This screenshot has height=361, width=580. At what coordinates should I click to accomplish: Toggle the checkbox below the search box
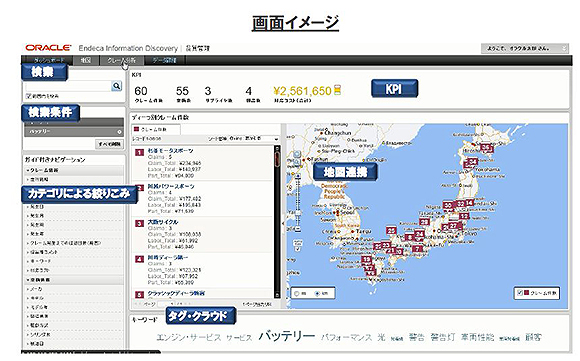28,96
